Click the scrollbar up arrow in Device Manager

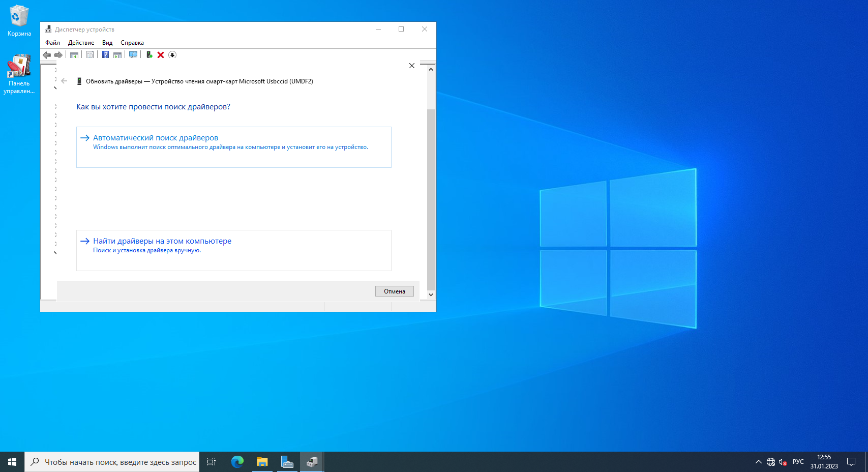tap(431, 69)
